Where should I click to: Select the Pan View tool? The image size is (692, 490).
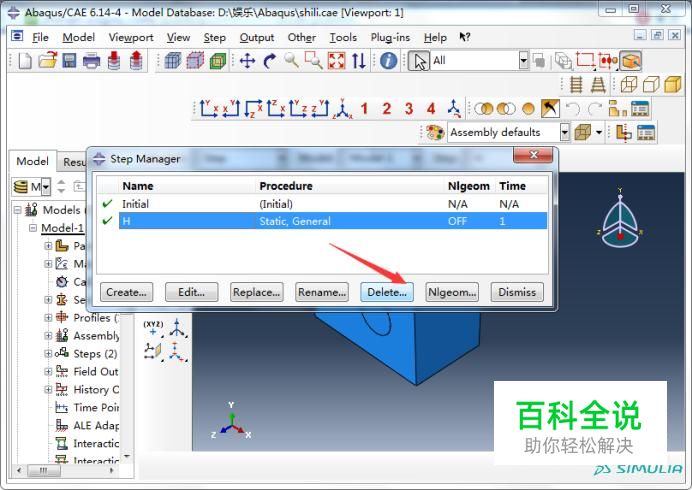(x=247, y=60)
